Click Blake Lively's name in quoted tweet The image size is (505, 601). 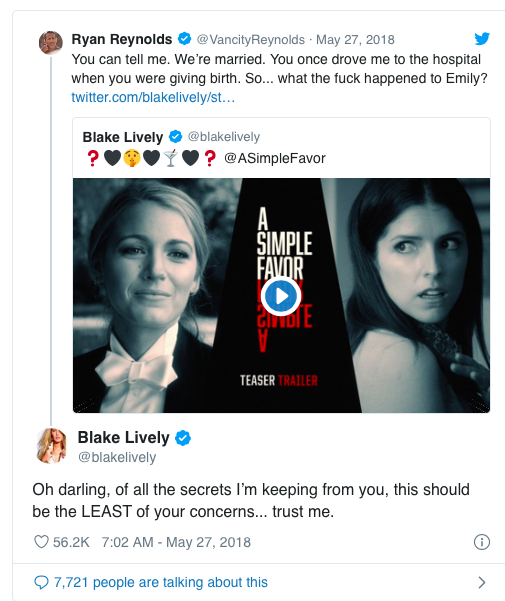123,137
